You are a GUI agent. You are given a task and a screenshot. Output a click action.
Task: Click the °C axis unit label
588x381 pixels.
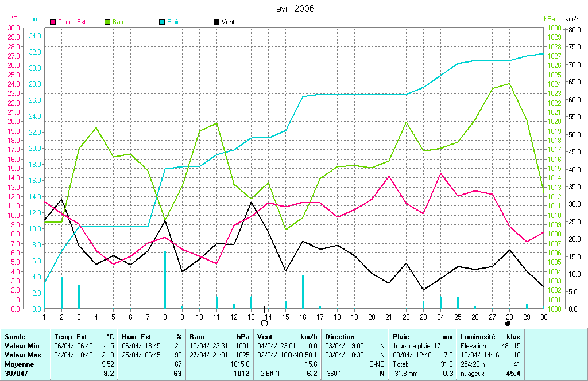click(14, 19)
